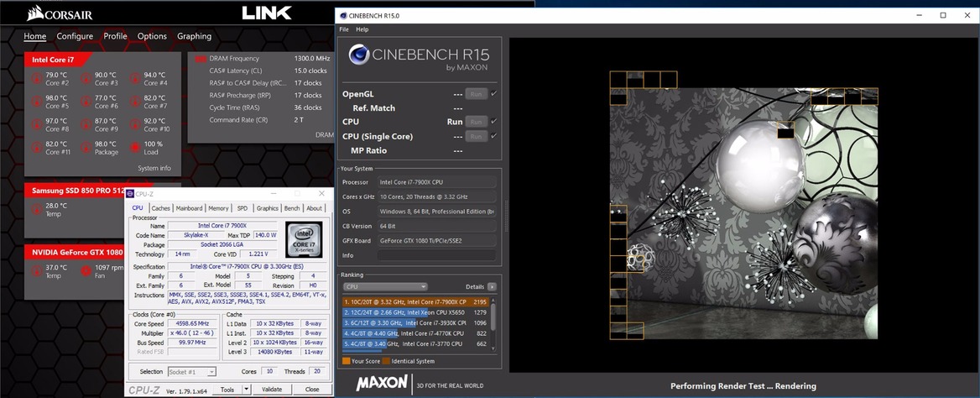Viewport: 980px width, 398px height.
Task: Switch to the CPU-Z Bench tab
Action: [x=292, y=208]
